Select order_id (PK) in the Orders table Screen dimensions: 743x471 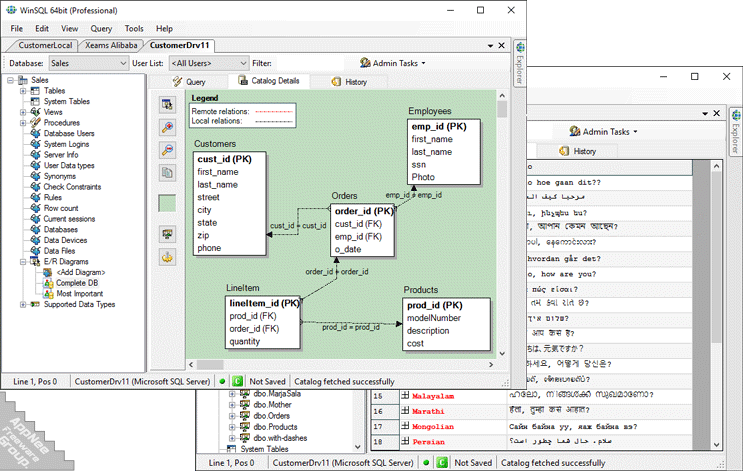pos(364,211)
